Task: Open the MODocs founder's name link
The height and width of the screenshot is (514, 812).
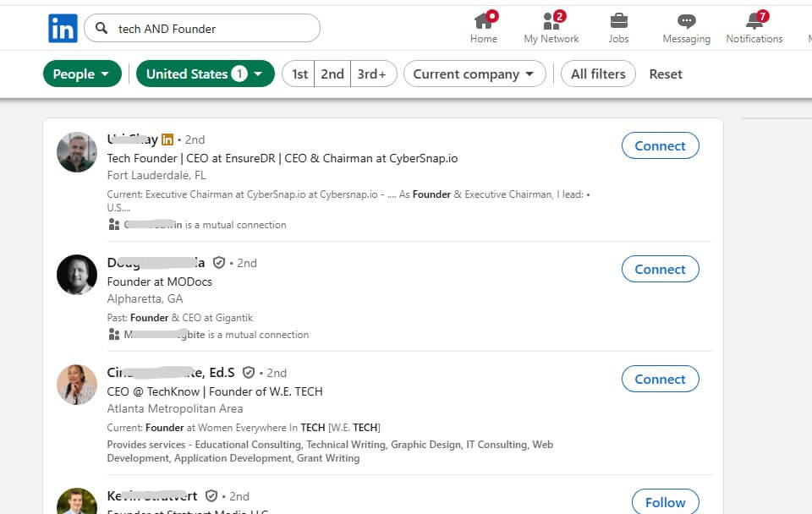Action: [x=156, y=263]
